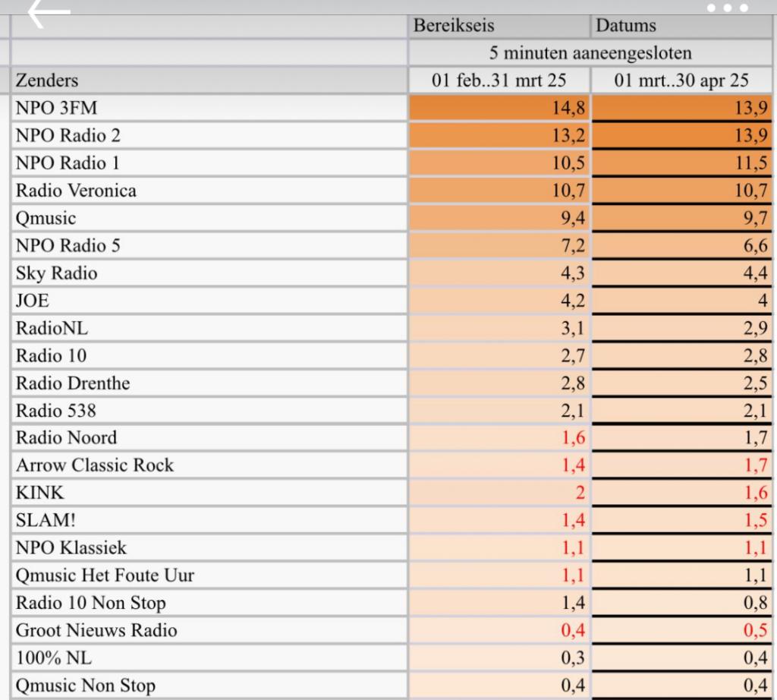Click SLAM! red value 1,5

pyautogui.click(x=681, y=520)
